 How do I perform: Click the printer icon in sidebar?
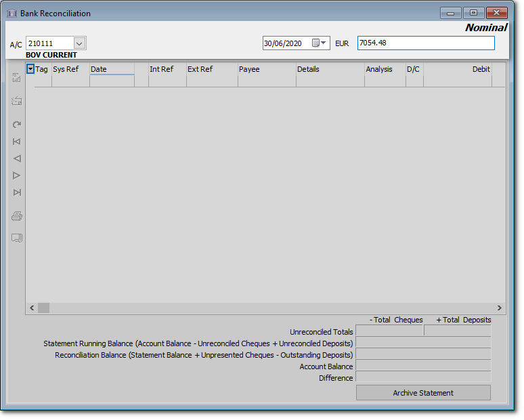pyautogui.click(x=17, y=216)
